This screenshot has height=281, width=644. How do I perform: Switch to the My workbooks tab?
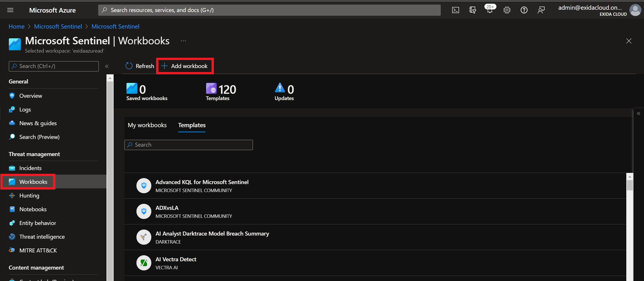[x=147, y=125]
